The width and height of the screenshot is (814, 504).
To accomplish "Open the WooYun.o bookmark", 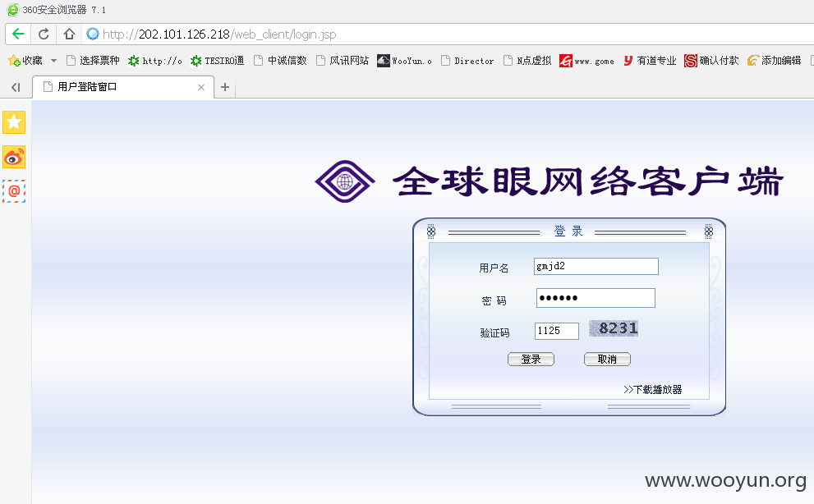I will [x=404, y=61].
